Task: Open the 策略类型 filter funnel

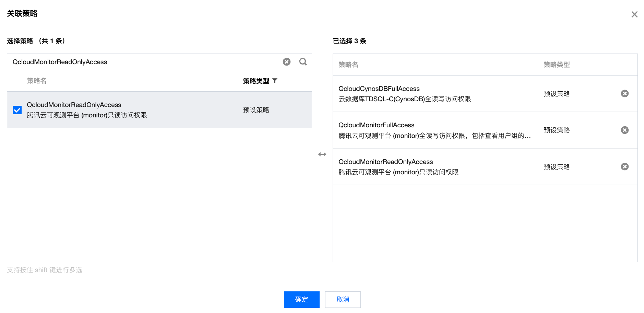Action: [x=275, y=81]
